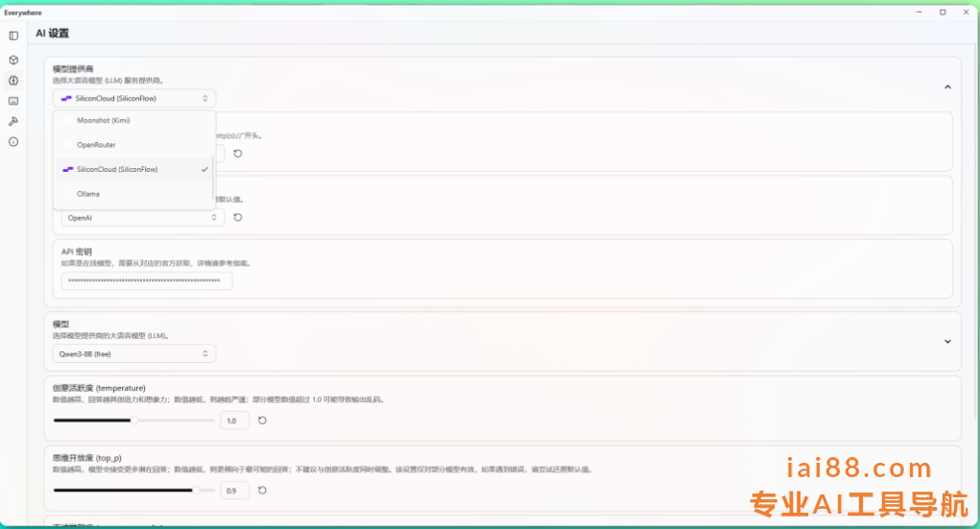The height and width of the screenshot is (529, 980).
Task: Reset the OpenAI schema dropdown value
Action: pos(238,217)
